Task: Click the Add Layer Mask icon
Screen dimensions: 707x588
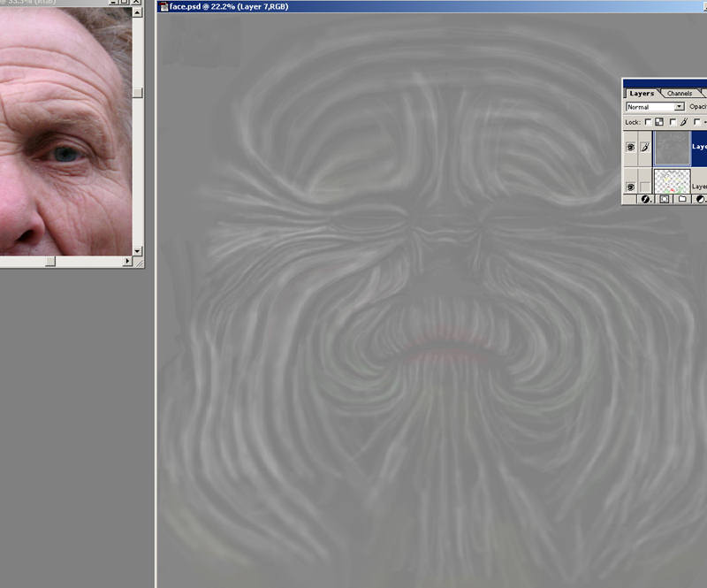Action: [x=665, y=200]
